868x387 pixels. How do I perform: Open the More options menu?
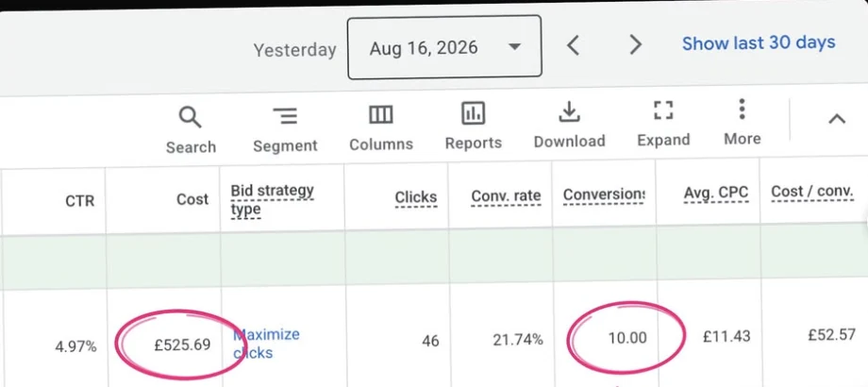coord(742,123)
